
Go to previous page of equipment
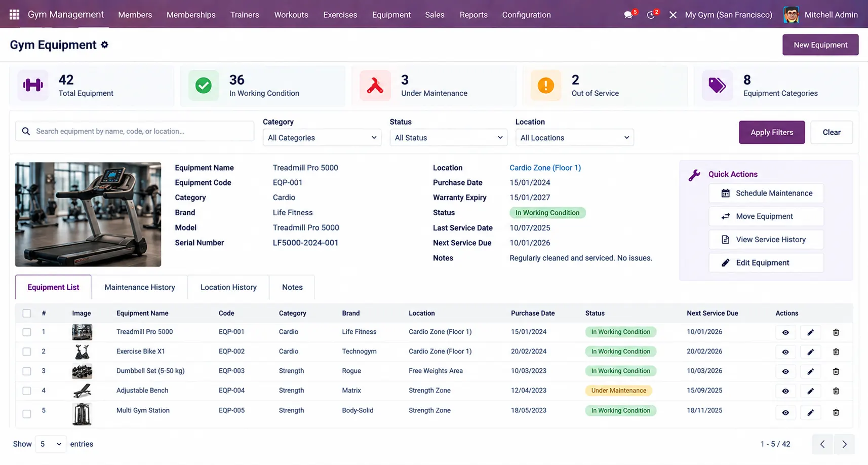point(822,444)
